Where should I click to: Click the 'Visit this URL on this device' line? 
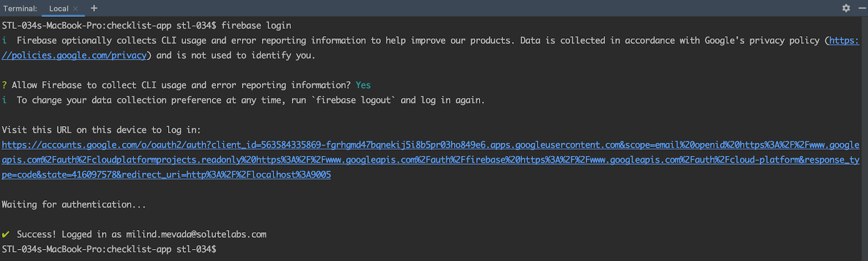point(101,130)
